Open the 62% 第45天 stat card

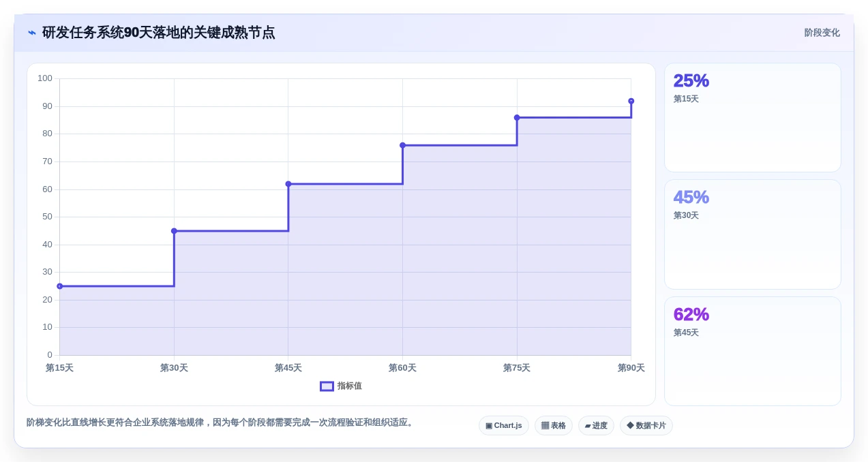(x=753, y=351)
